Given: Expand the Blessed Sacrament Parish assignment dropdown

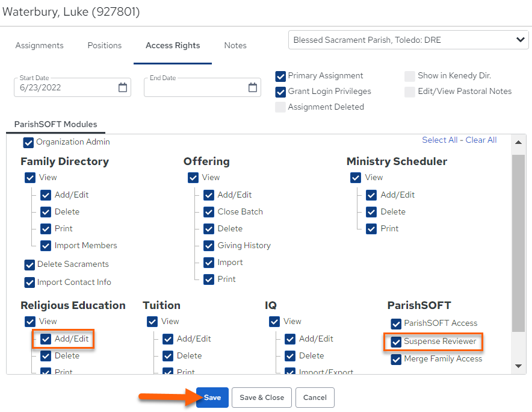Looking at the screenshot, I should point(408,40).
